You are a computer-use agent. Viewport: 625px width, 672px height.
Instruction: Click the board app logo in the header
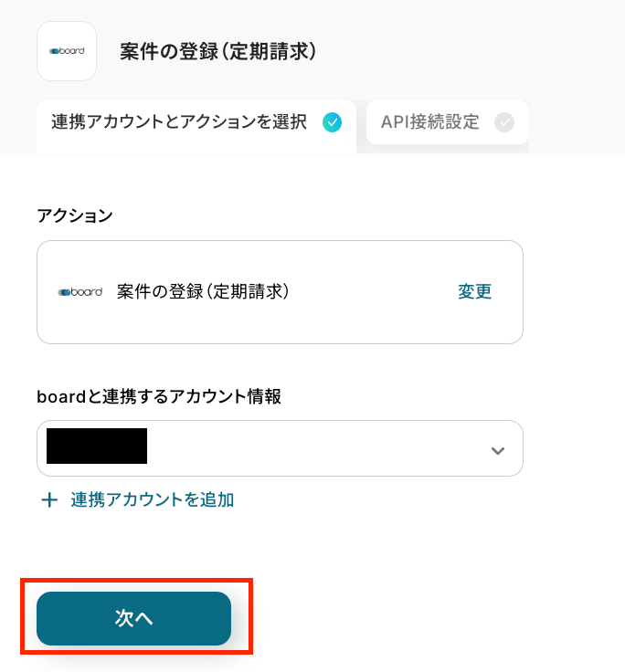point(67,51)
